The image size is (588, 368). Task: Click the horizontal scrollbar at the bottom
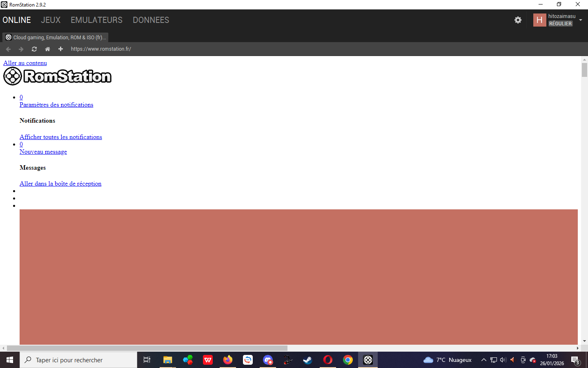(147, 348)
